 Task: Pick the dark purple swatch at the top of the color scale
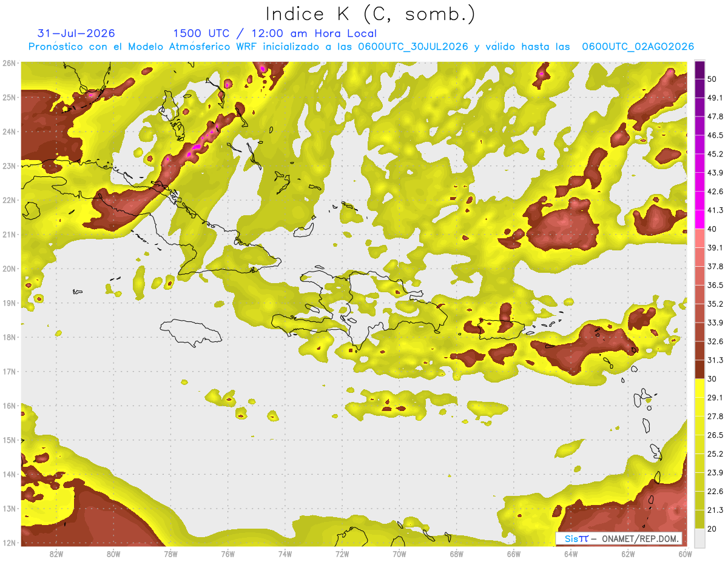coord(699,69)
